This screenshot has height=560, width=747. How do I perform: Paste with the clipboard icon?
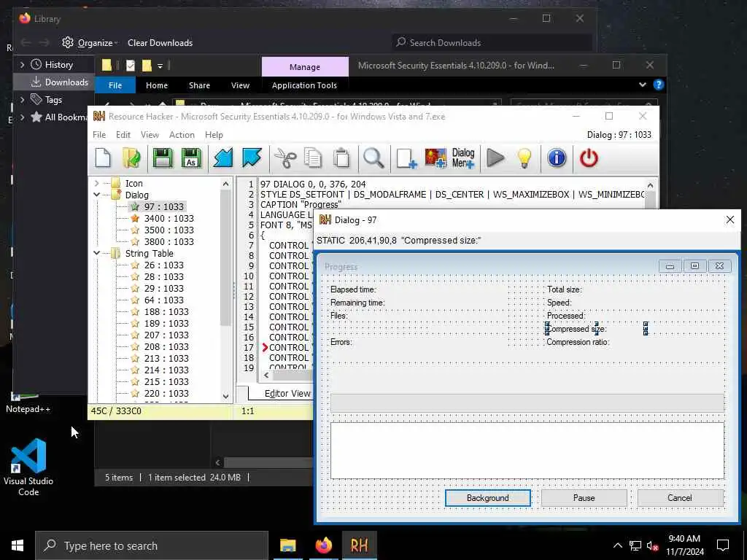[x=341, y=158]
